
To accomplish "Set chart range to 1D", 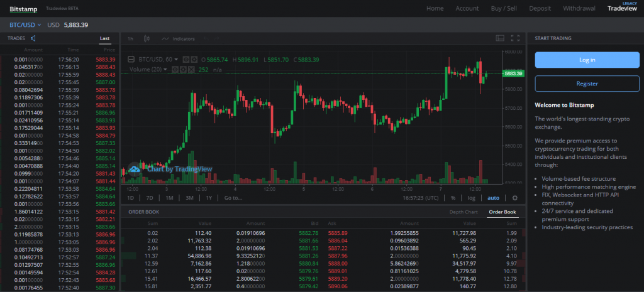I will click(130, 198).
